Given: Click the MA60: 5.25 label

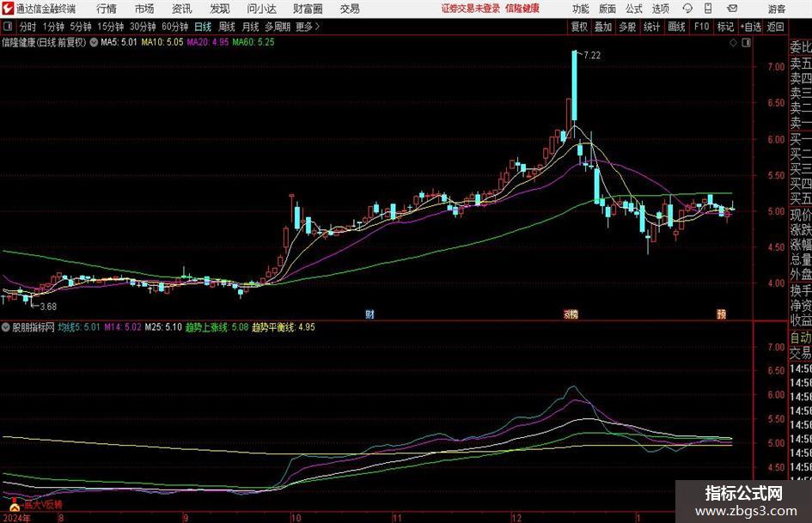Looking at the screenshot, I should point(253,42).
